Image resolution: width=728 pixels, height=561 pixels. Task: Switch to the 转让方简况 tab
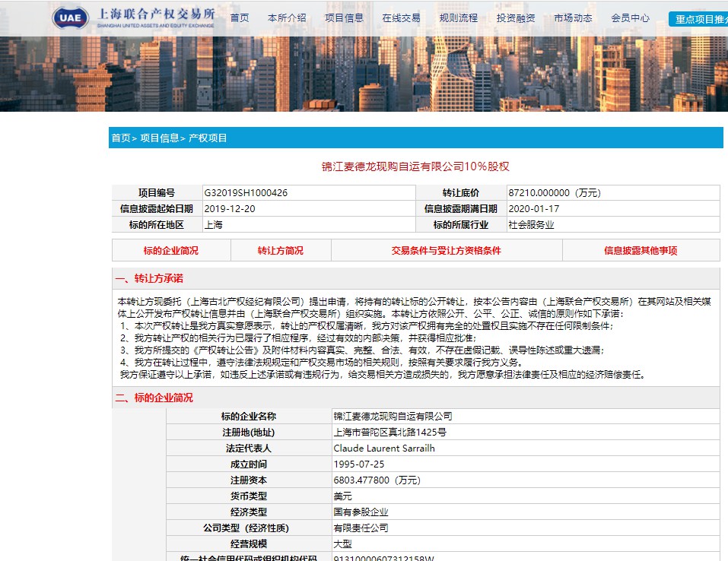[281, 251]
